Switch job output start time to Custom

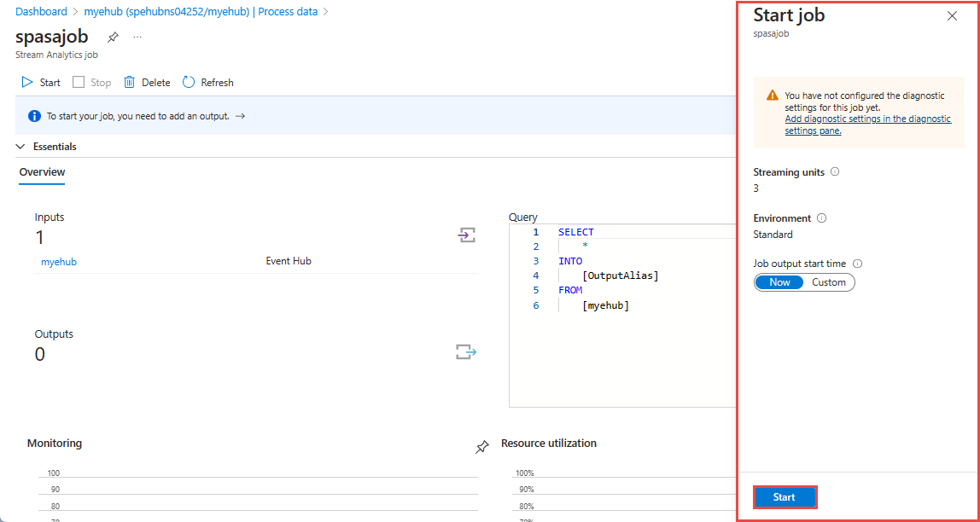point(828,281)
